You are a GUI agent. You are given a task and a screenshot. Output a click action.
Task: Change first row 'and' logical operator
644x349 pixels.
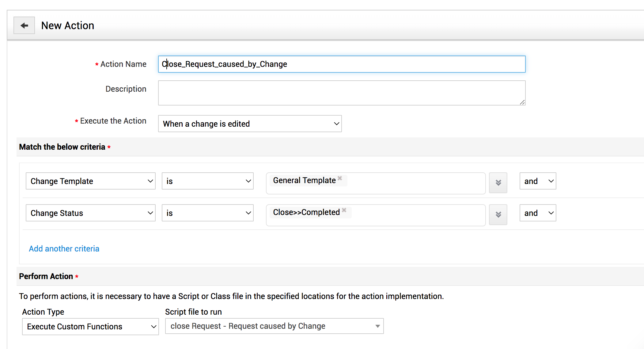pos(538,181)
